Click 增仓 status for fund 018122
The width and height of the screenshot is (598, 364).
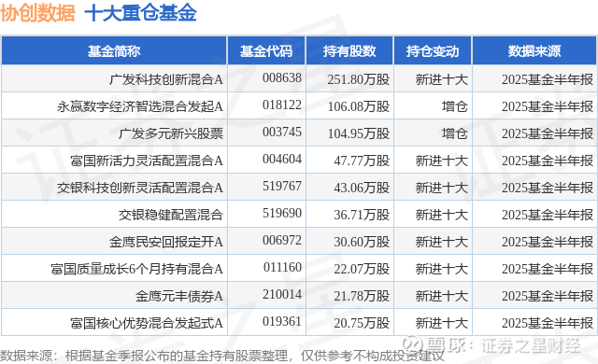(455, 106)
